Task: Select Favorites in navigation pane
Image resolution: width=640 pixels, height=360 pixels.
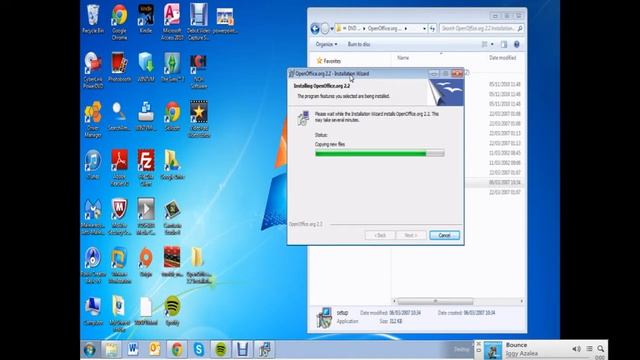Action: (x=329, y=61)
